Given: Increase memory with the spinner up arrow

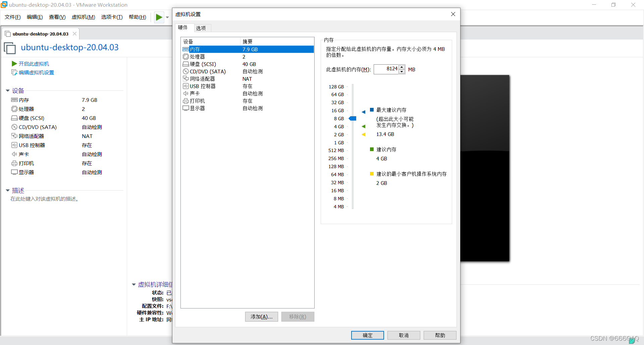Looking at the screenshot, I should [x=402, y=67].
